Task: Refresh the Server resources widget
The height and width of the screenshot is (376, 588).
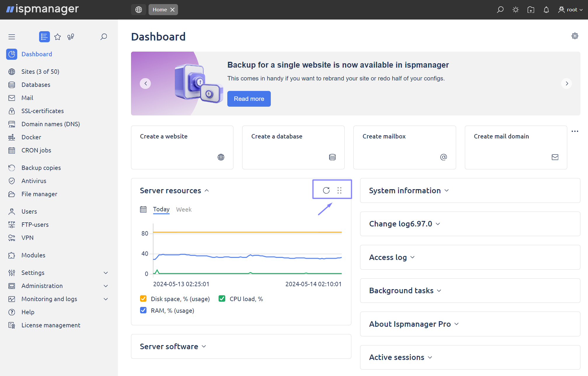Action: click(326, 190)
